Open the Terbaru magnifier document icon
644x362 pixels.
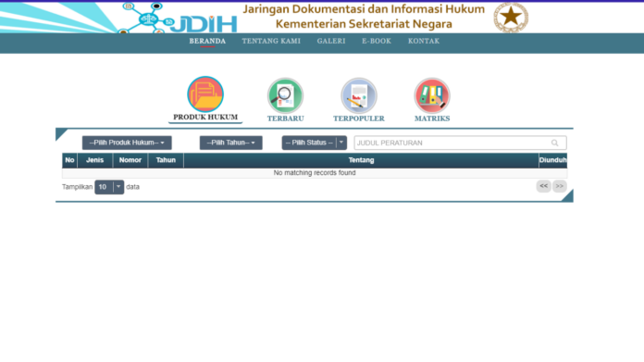coord(285,95)
